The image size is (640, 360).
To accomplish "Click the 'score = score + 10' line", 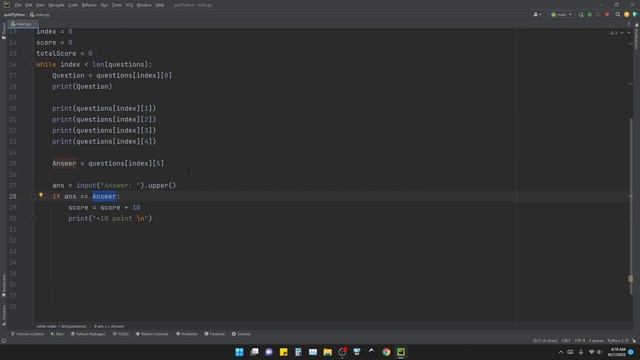I will 104,208.
